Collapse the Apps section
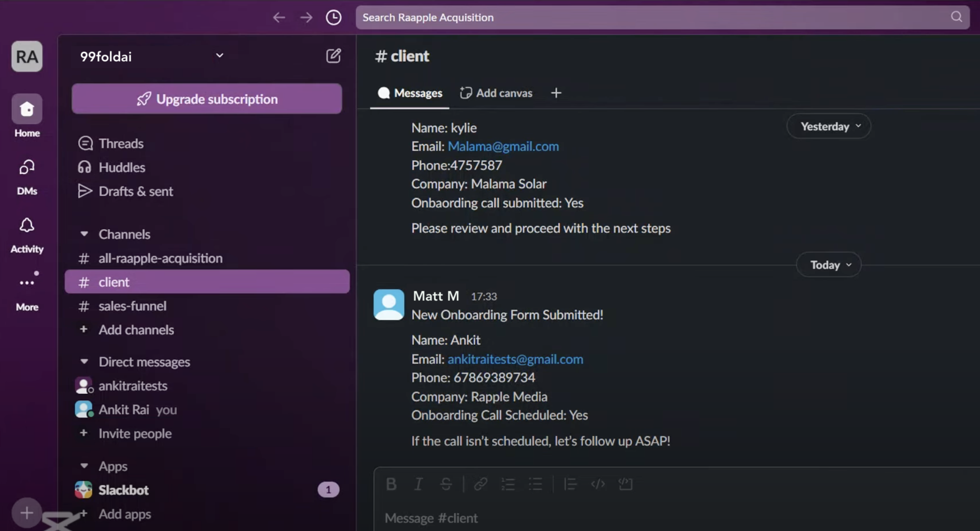 pyautogui.click(x=84, y=466)
